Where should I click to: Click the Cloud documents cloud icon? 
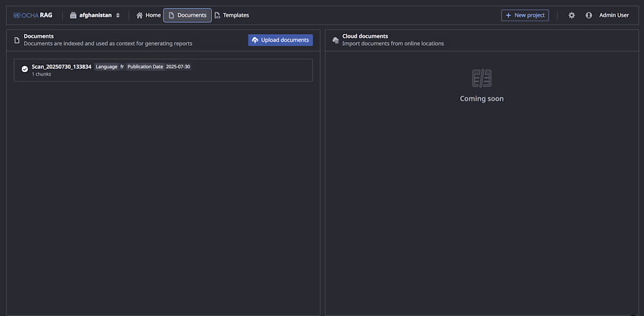click(335, 40)
